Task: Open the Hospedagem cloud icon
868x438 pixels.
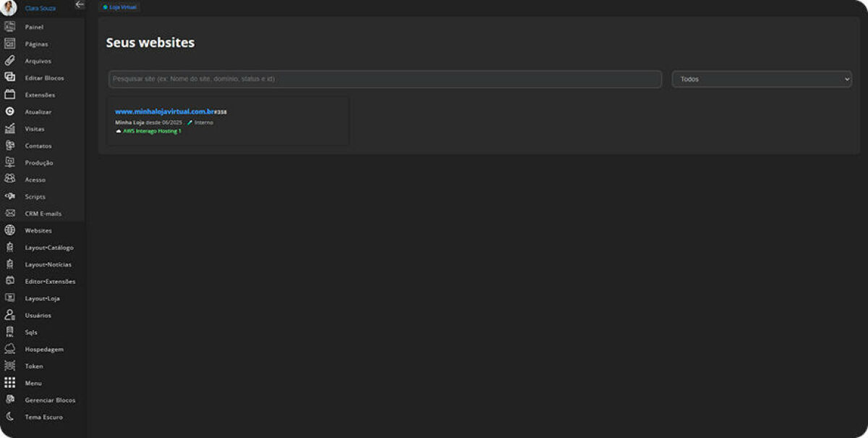Action: tap(10, 349)
